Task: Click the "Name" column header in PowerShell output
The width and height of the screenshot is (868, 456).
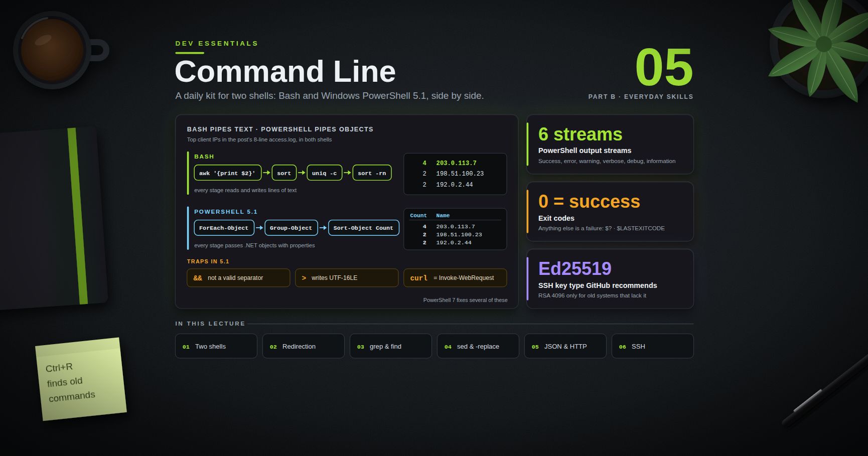Action: click(x=443, y=216)
